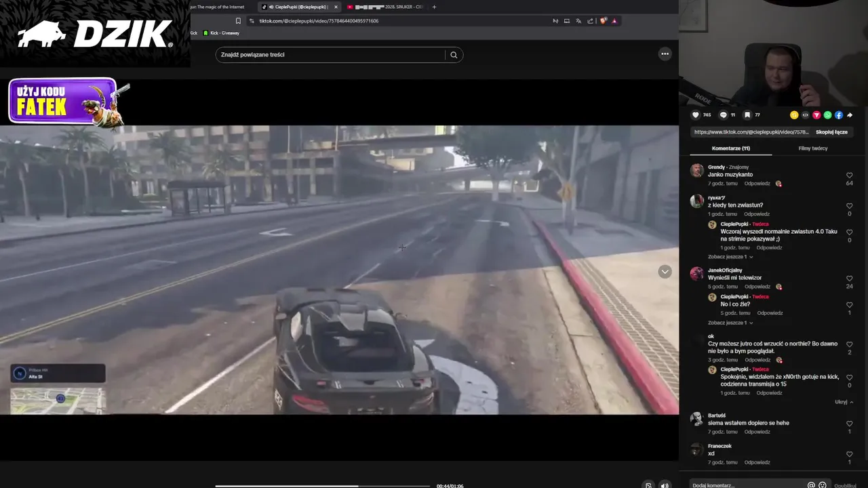Like reply 'Wczoraj wyszedł normalnie zwiastun 4.0'

(x=849, y=232)
